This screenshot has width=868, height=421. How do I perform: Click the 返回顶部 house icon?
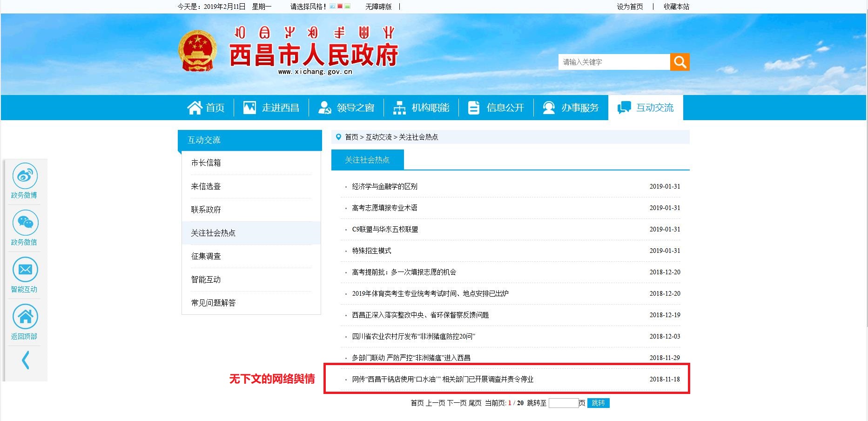tap(25, 317)
